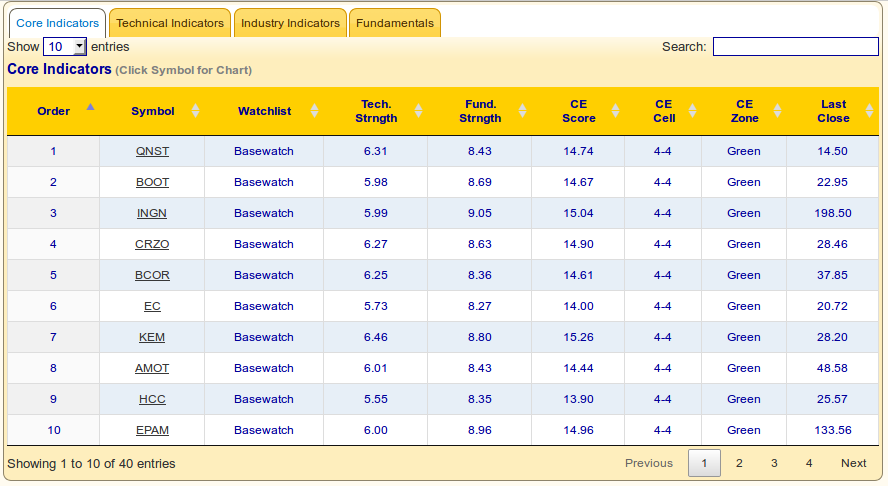888x486 pixels.
Task: Sort by Order column arrow
Action: (90, 106)
